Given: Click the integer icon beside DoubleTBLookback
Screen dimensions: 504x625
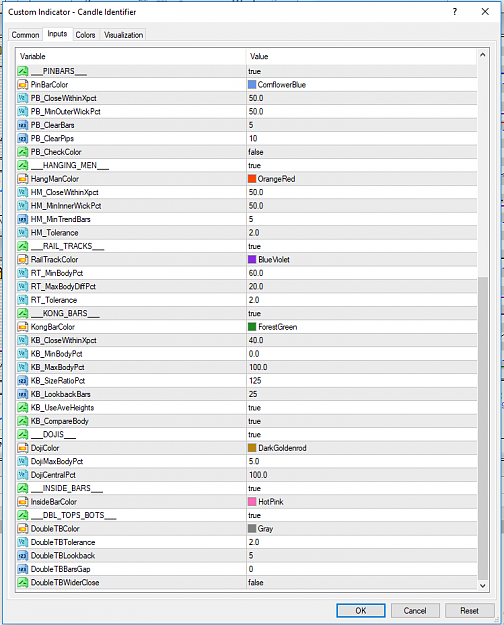Looking at the screenshot, I should 23,556.
